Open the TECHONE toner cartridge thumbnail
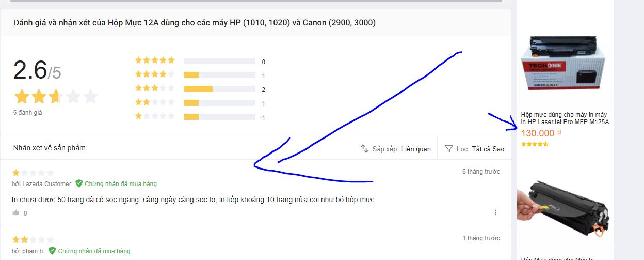Screen dimensions: 644x260 pyautogui.click(x=565, y=66)
